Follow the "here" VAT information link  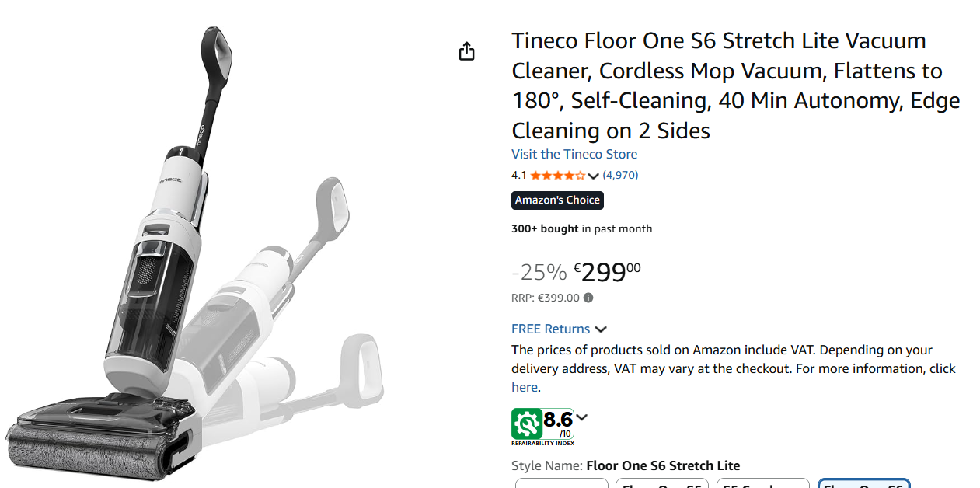coord(524,387)
